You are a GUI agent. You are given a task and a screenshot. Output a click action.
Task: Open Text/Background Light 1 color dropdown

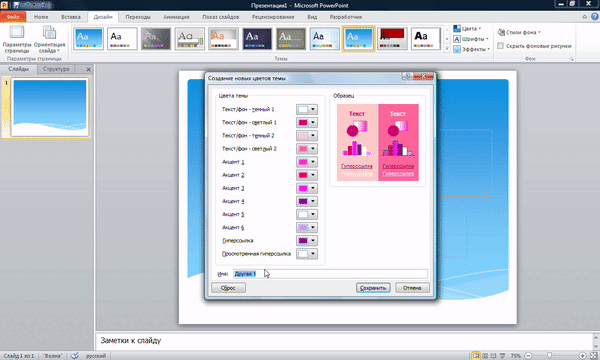(x=307, y=122)
